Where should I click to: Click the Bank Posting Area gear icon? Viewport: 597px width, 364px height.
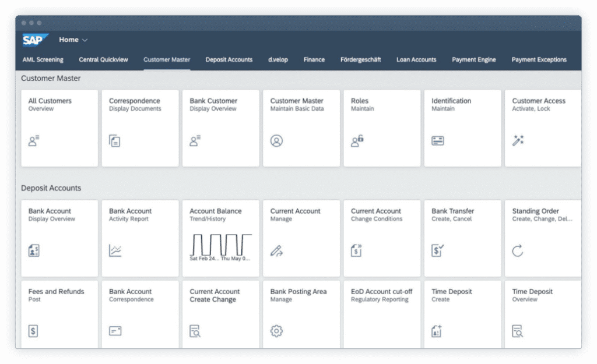tap(276, 331)
